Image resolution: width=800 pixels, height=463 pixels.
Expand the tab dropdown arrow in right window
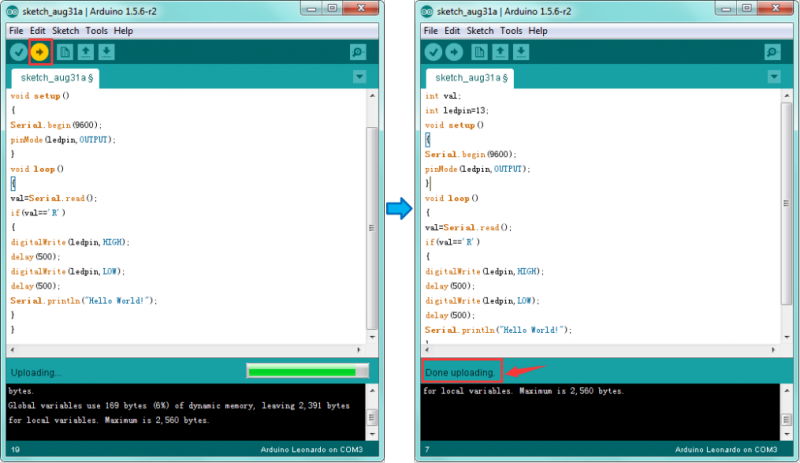pyautogui.click(x=772, y=77)
